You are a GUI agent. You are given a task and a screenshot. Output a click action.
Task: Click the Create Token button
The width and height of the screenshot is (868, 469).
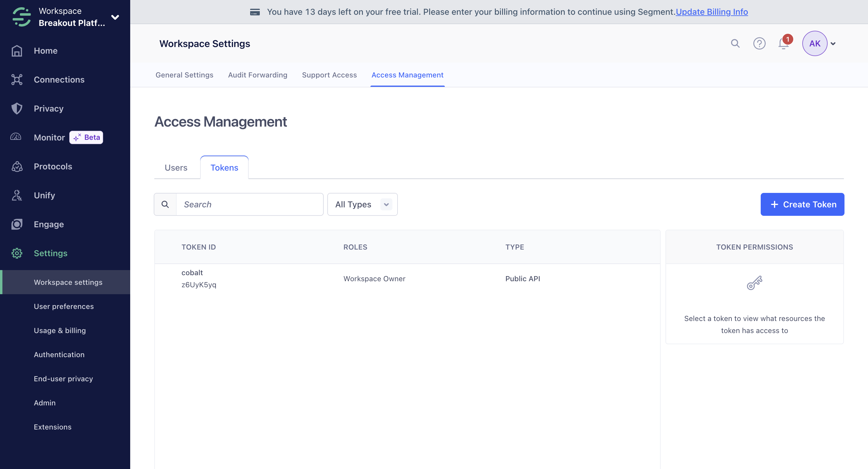tap(803, 204)
